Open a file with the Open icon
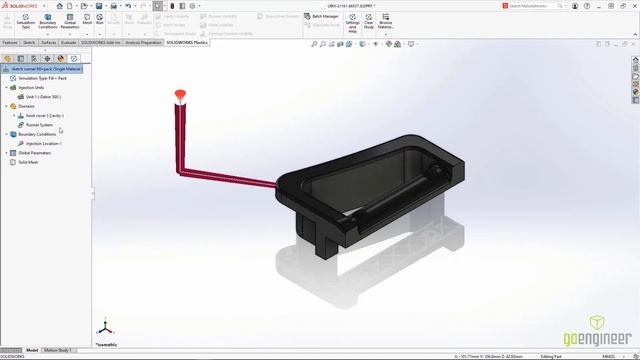The height and width of the screenshot is (360, 640). pyautogui.click(x=84, y=6)
